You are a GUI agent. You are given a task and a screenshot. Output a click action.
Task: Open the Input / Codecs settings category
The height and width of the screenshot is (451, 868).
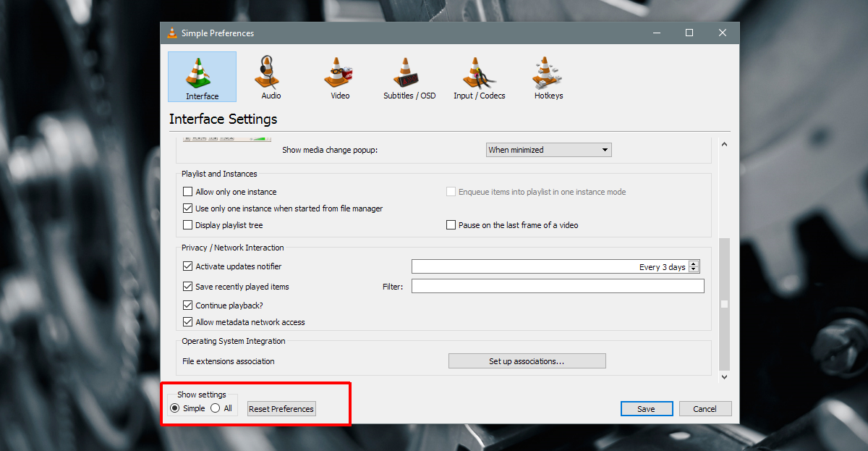[479, 77]
